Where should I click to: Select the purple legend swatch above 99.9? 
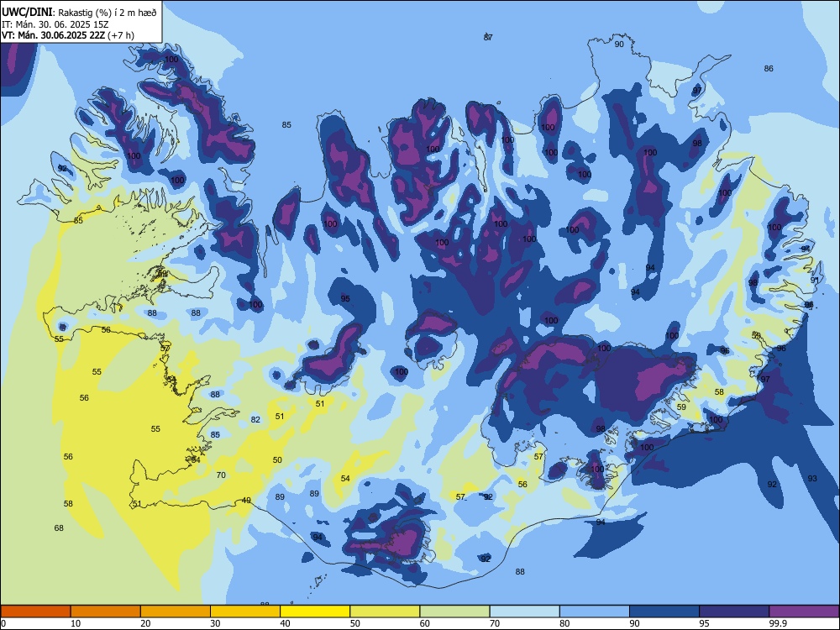point(804,612)
